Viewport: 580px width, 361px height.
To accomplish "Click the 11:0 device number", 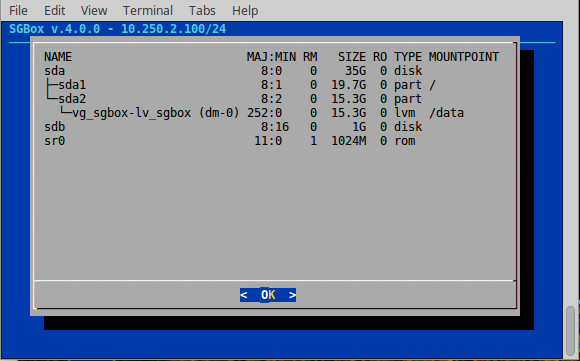I will [268, 141].
